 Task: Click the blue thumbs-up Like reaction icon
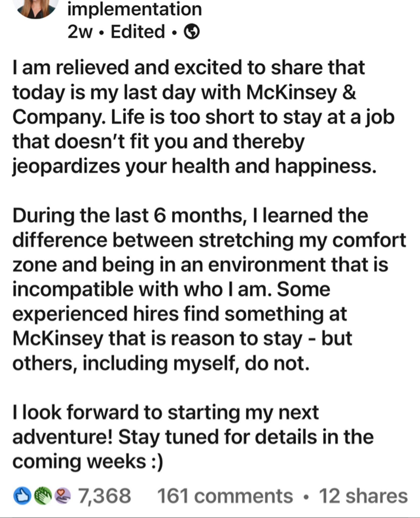coord(22,496)
